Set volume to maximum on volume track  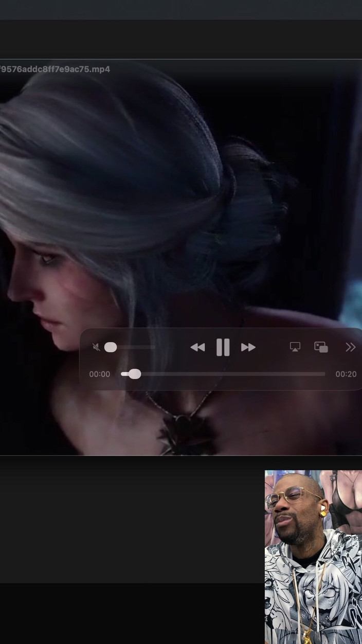[x=154, y=347]
